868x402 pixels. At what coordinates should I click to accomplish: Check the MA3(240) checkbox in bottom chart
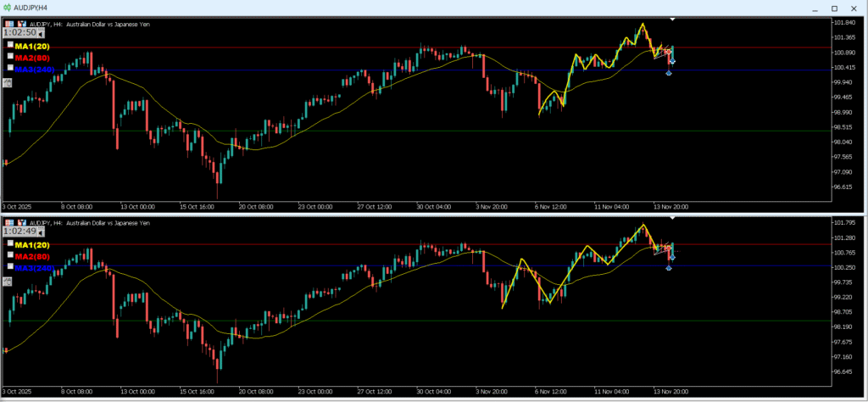[10, 266]
